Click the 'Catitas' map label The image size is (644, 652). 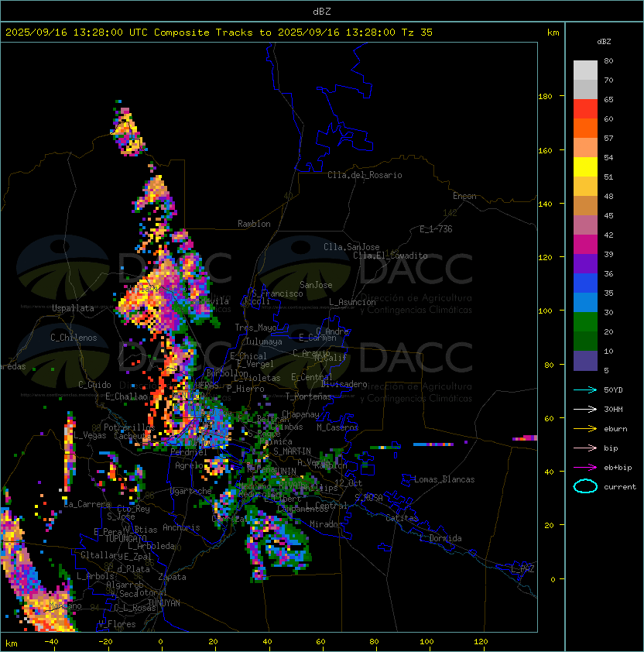pyautogui.click(x=402, y=518)
